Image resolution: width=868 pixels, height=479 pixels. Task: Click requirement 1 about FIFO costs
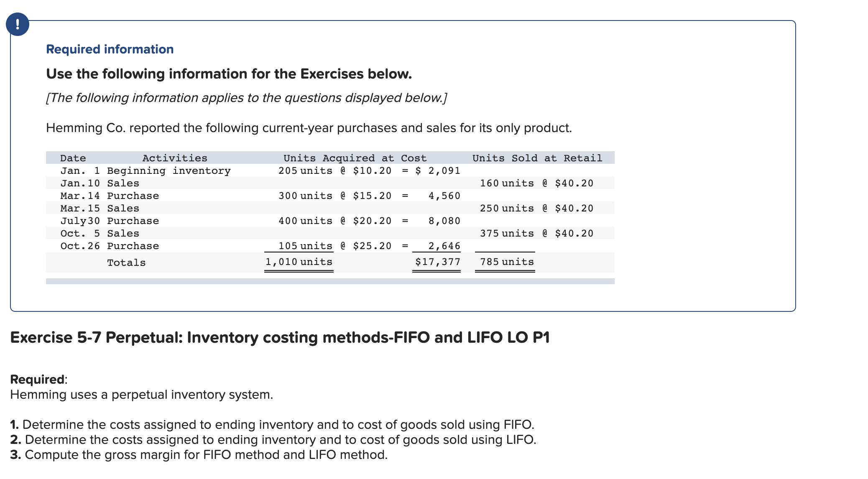click(272, 425)
